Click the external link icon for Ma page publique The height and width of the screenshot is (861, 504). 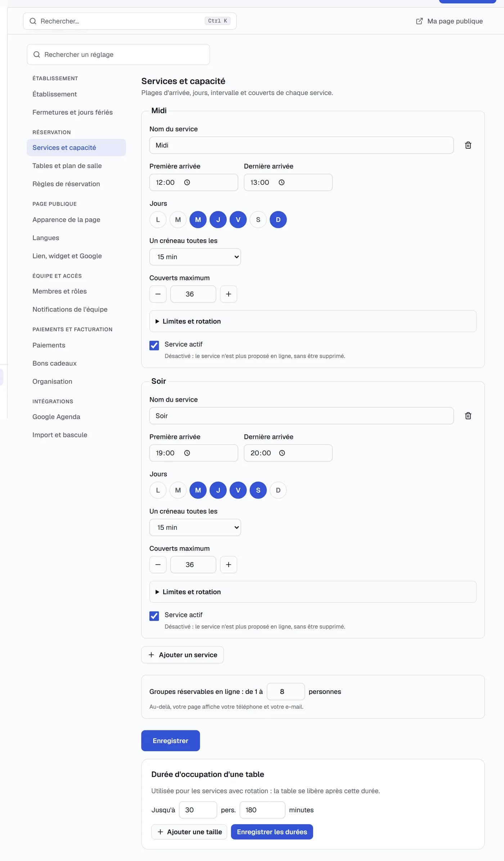419,21
